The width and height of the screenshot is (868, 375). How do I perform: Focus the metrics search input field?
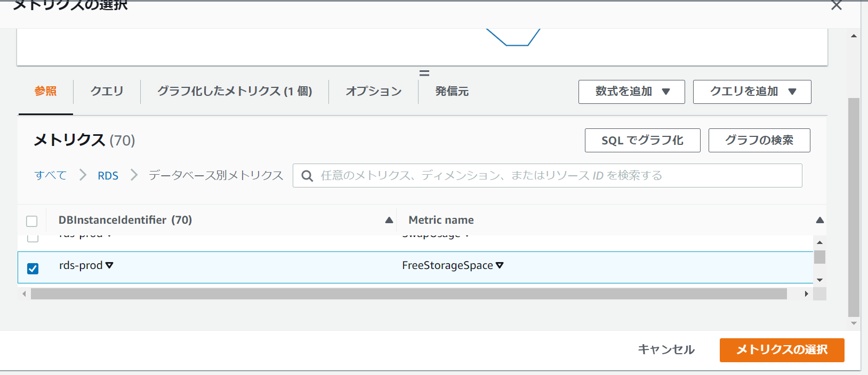(x=548, y=176)
